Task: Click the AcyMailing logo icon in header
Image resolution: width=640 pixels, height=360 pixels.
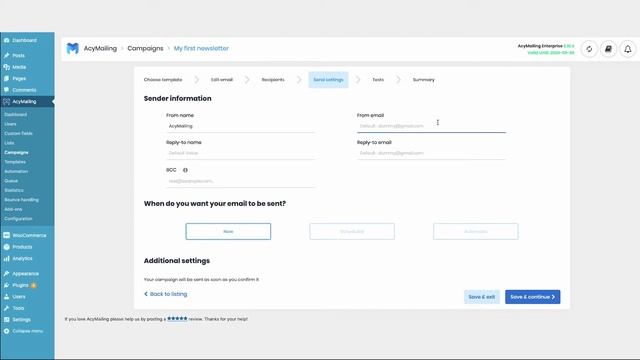Action: pos(73,49)
